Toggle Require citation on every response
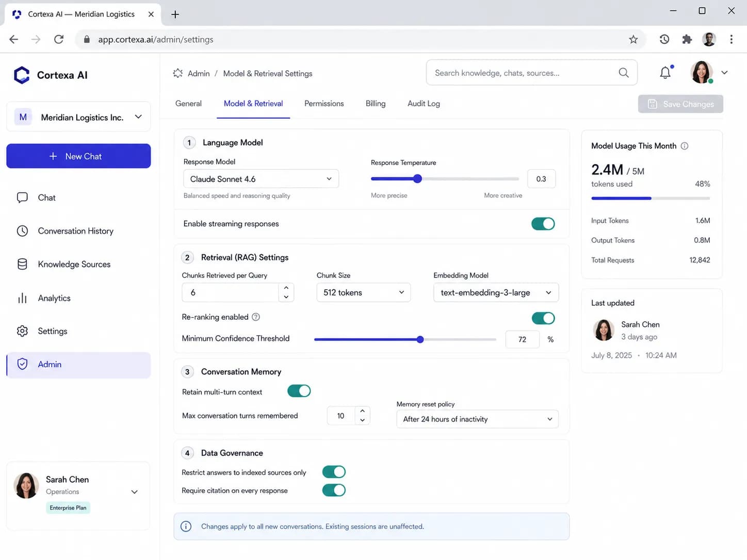The image size is (747, 560). pyautogui.click(x=334, y=490)
